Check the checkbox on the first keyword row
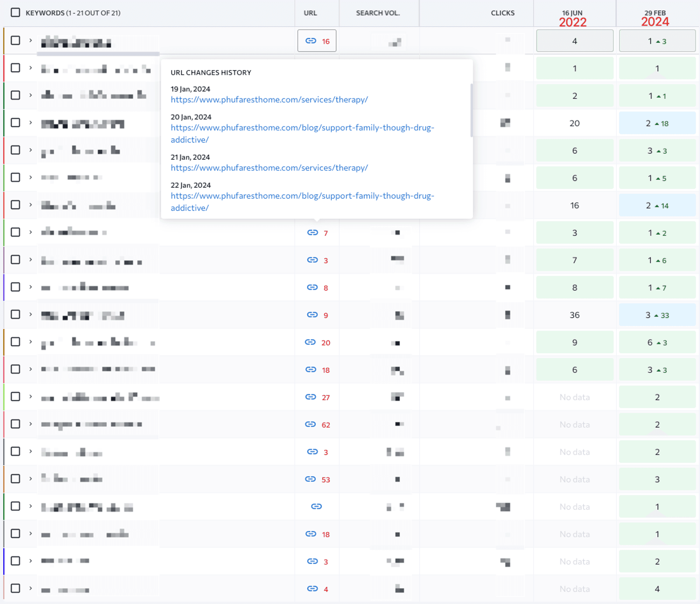This screenshot has width=700, height=604. (15, 41)
